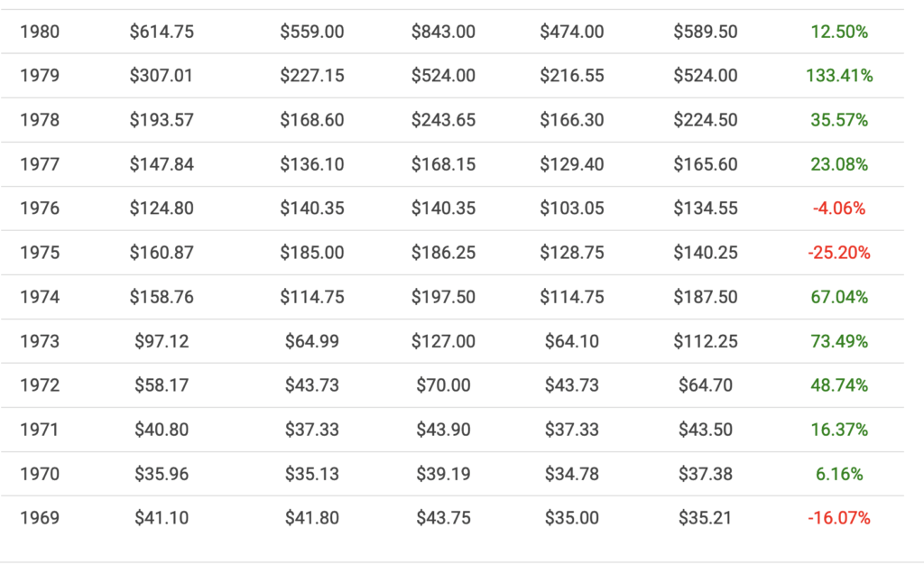Select the $216.55 cell
Screen dimensions: 924x565
(572, 76)
